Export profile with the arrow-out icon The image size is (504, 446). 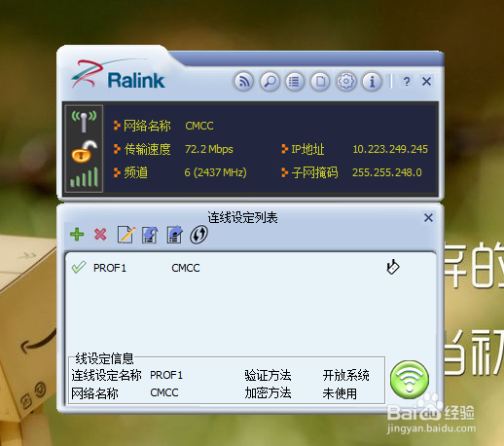[x=174, y=235]
